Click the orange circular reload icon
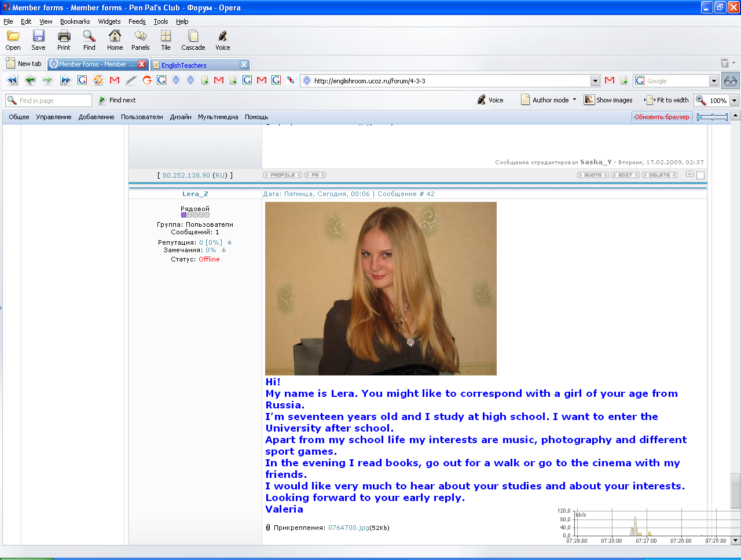This screenshot has height=560, width=741. pyautogui.click(x=98, y=80)
